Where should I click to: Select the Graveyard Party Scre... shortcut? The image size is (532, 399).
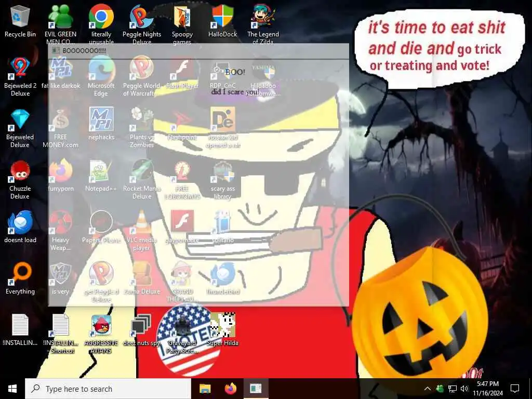pyautogui.click(x=182, y=333)
